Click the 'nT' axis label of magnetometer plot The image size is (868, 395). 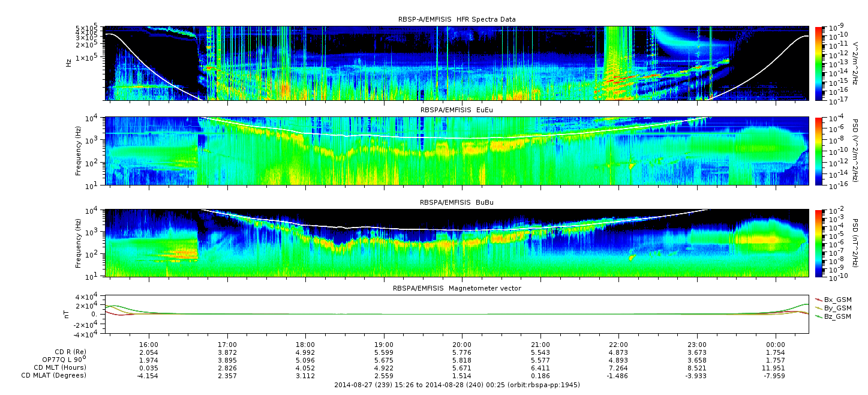pyautogui.click(x=68, y=314)
